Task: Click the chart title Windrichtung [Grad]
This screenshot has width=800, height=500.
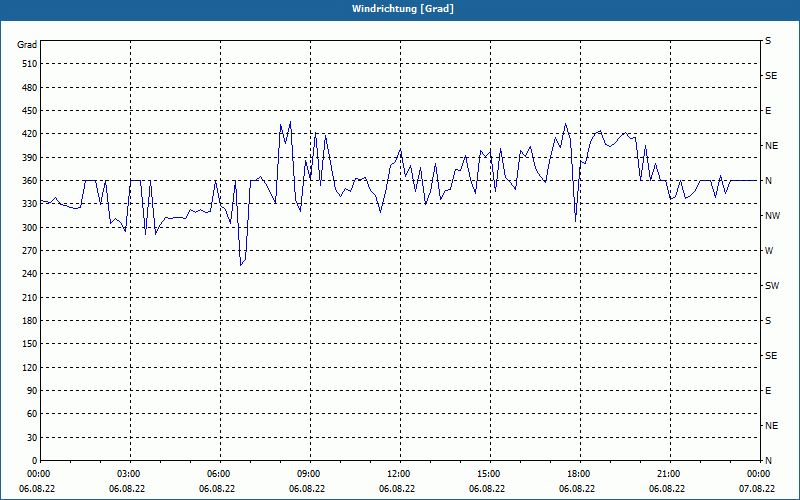Action: [403, 9]
